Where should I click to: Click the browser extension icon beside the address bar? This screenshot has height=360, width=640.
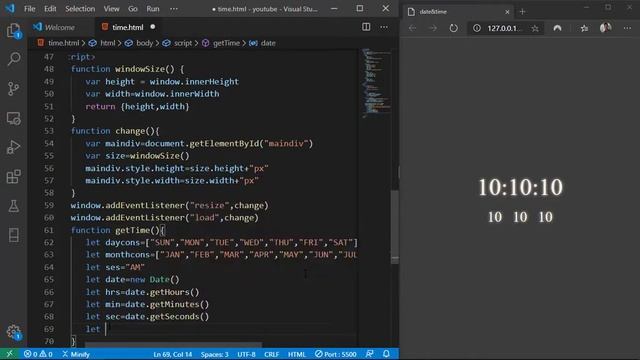click(x=557, y=28)
